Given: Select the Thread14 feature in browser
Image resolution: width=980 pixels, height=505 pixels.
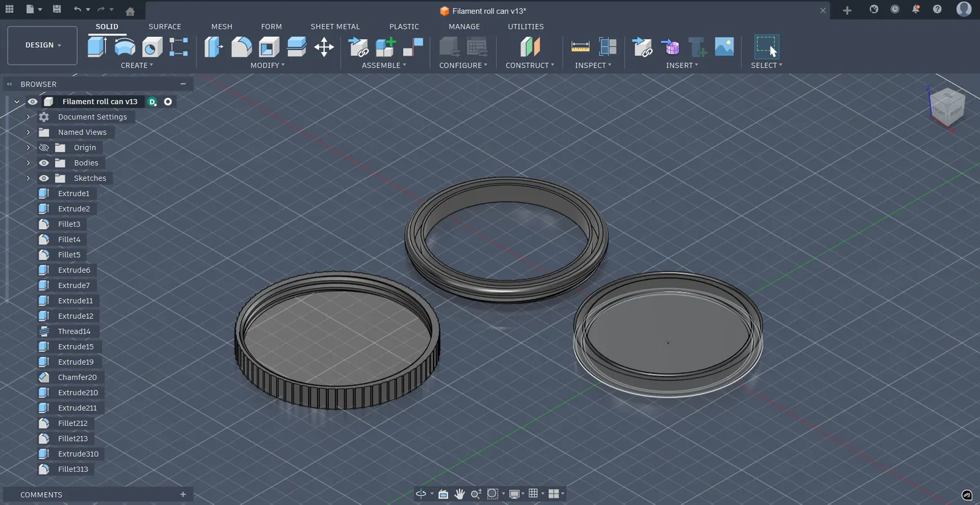Looking at the screenshot, I should 74,332.
